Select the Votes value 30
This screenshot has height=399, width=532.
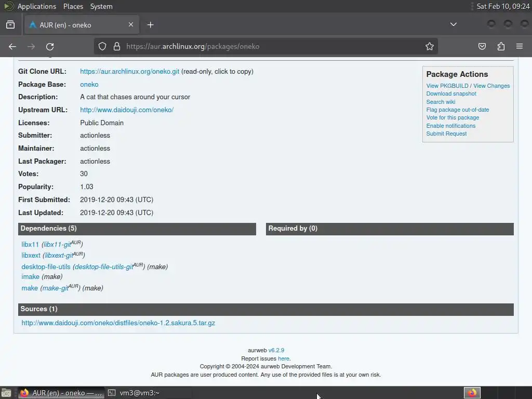tap(84, 174)
